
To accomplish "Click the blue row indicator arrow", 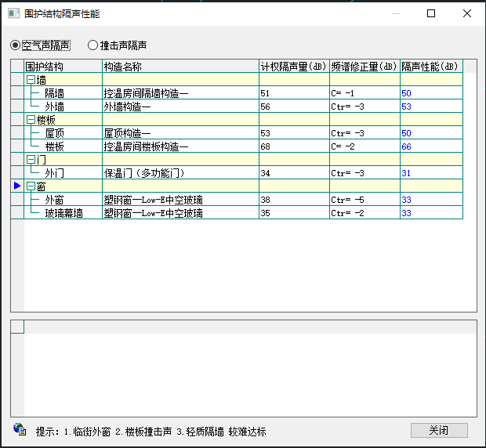I will click(17, 186).
